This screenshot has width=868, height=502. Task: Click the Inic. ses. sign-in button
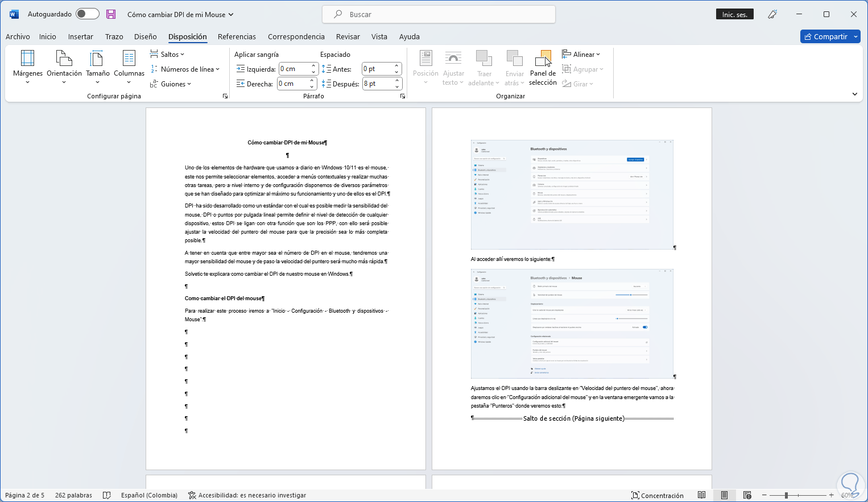(734, 15)
